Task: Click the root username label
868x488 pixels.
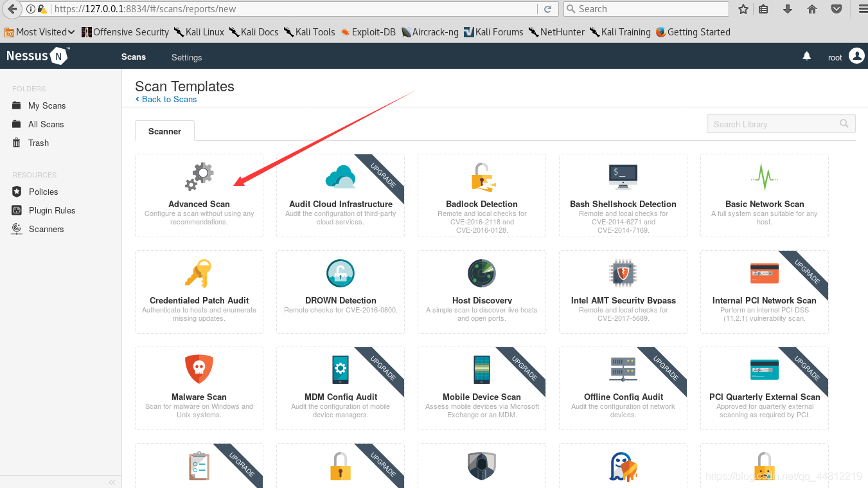Action: [835, 57]
